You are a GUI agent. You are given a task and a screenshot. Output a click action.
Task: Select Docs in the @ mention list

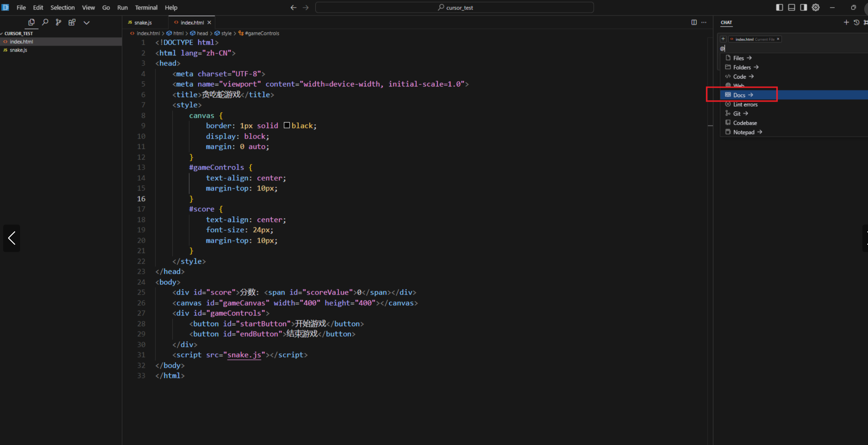click(x=739, y=95)
